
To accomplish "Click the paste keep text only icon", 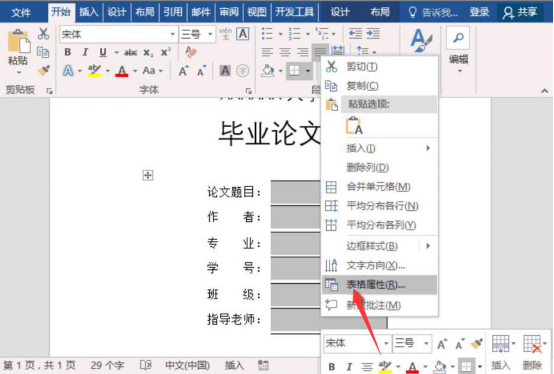I will (x=354, y=125).
